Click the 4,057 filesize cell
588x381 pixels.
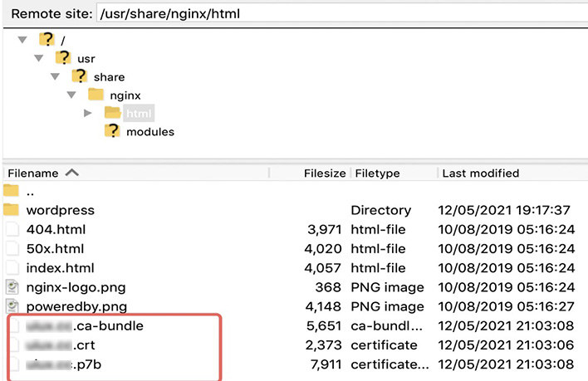click(x=322, y=268)
